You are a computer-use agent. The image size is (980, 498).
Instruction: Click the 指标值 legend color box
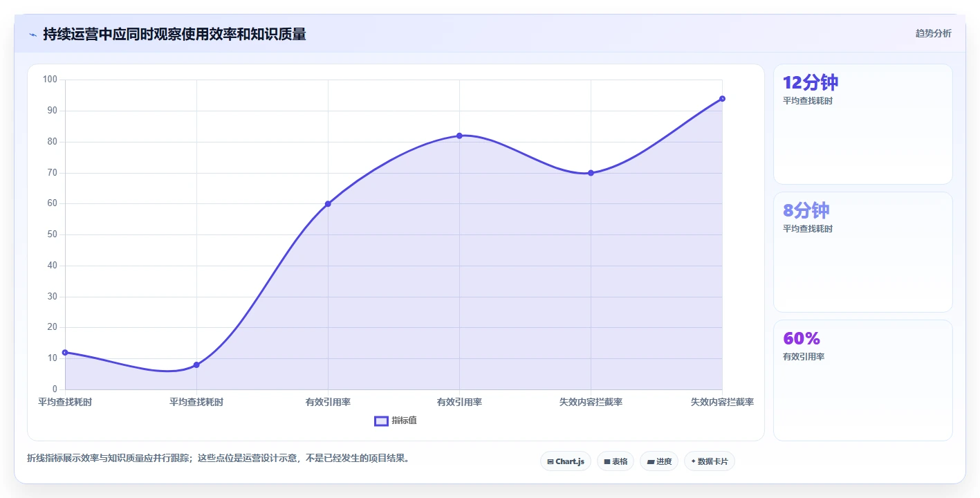(x=381, y=421)
